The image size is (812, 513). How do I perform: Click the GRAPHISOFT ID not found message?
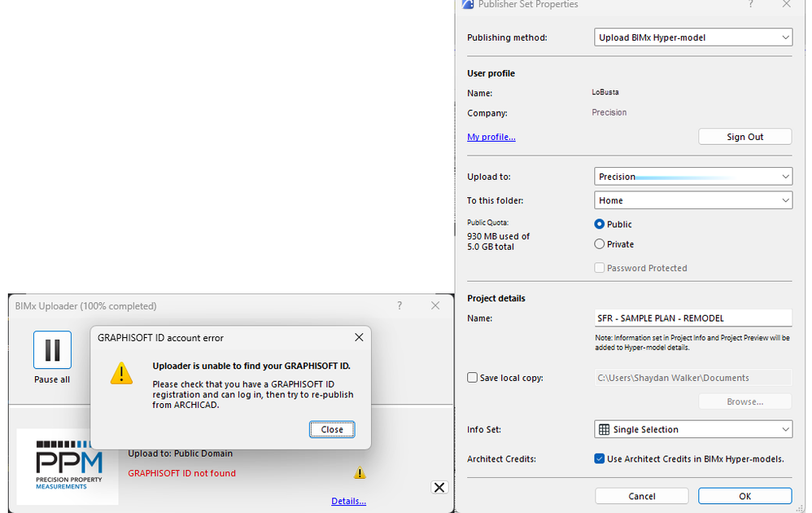point(181,473)
